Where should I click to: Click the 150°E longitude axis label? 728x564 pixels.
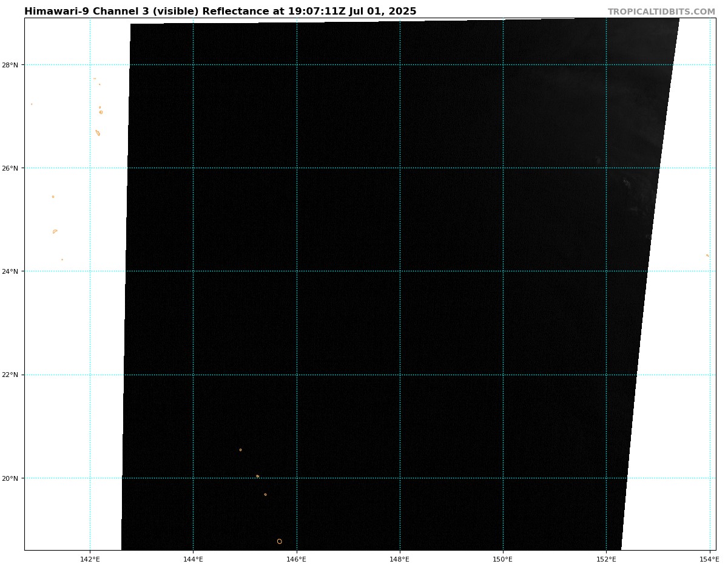point(503,559)
